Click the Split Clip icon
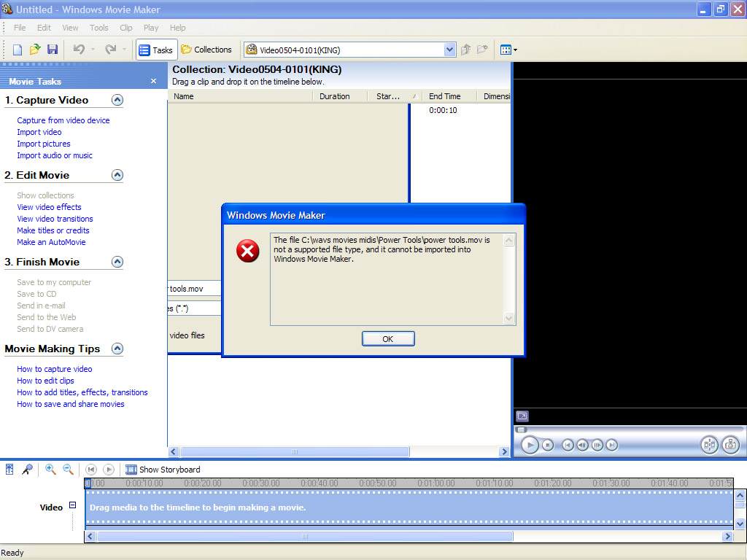Screen dimensions: 747x560 pos(709,446)
